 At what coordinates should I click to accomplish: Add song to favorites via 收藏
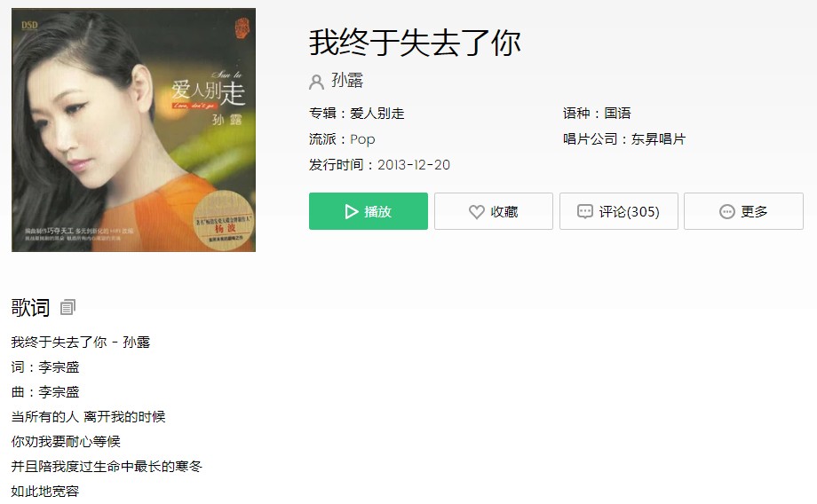tap(494, 211)
